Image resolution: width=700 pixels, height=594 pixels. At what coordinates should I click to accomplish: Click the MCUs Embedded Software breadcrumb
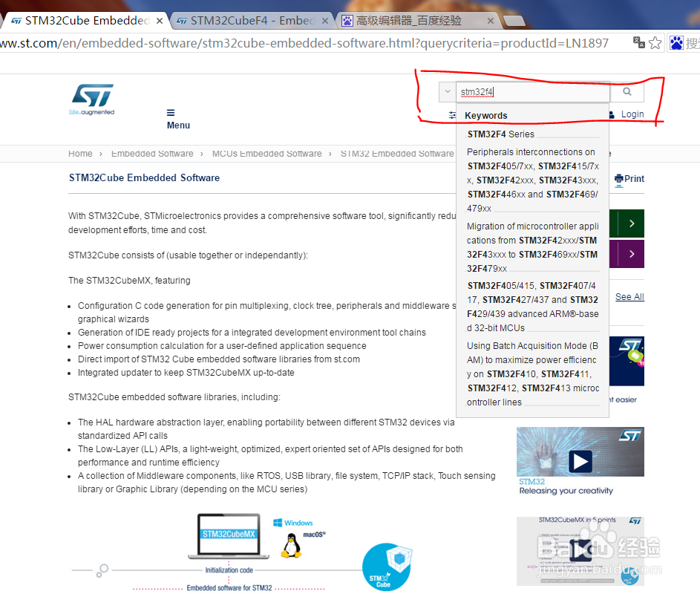267,154
